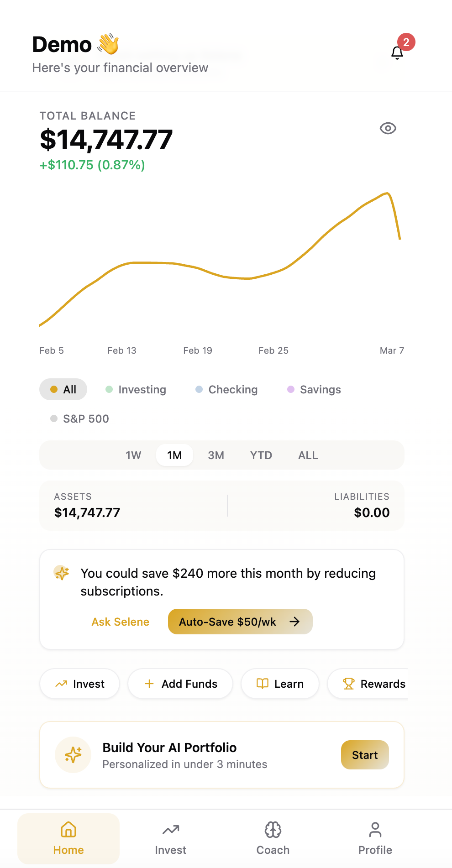This screenshot has width=452, height=868.
Task: Switch chart range to YTD
Action: coord(261,455)
